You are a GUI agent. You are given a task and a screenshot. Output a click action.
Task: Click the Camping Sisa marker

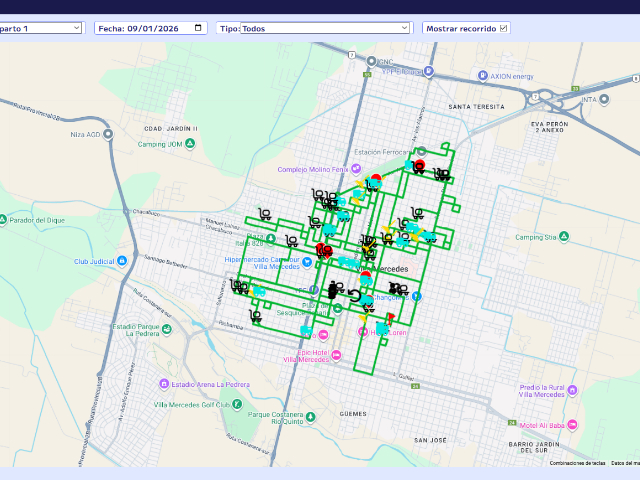pos(563,237)
